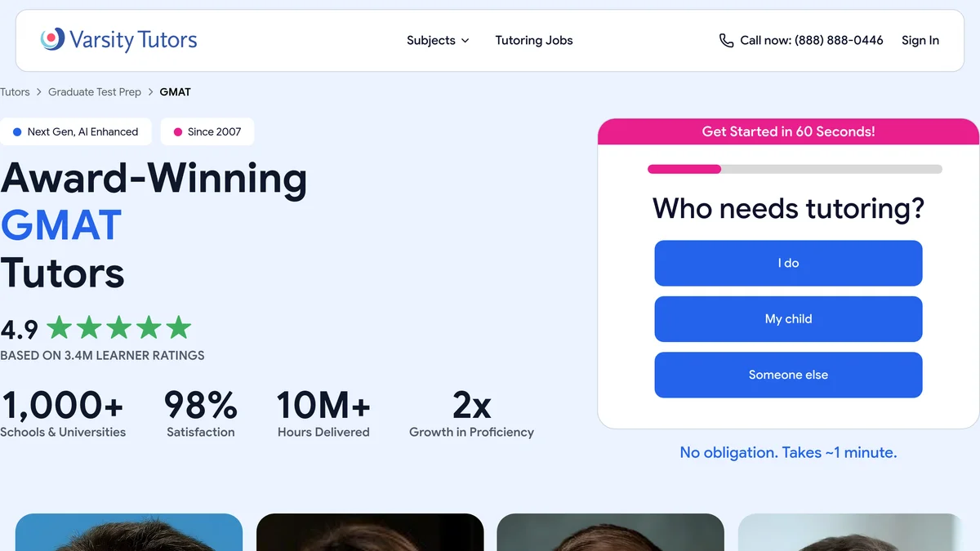Choose the "My child" tutoring option

click(788, 319)
